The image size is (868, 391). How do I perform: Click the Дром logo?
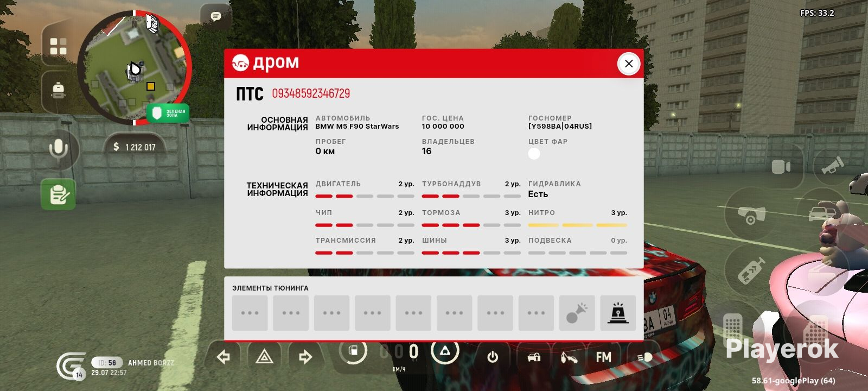click(x=266, y=63)
